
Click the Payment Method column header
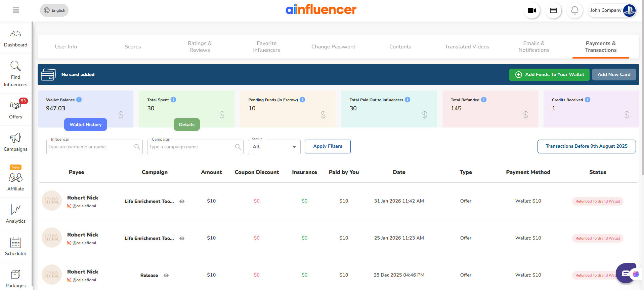coord(528,172)
